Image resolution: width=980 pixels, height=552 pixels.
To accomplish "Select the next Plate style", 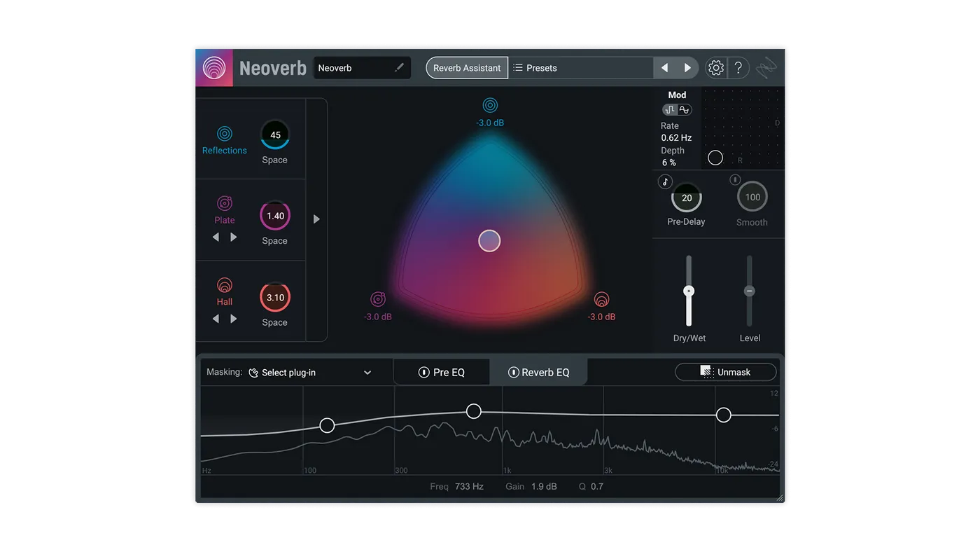I will [234, 237].
